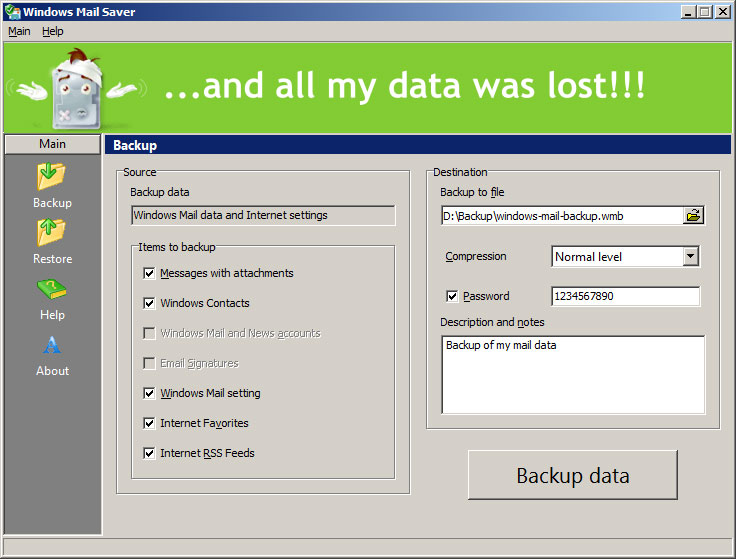The image size is (736, 559).
Task: Open the Help book icon in the sidebar
Action: [52, 289]
